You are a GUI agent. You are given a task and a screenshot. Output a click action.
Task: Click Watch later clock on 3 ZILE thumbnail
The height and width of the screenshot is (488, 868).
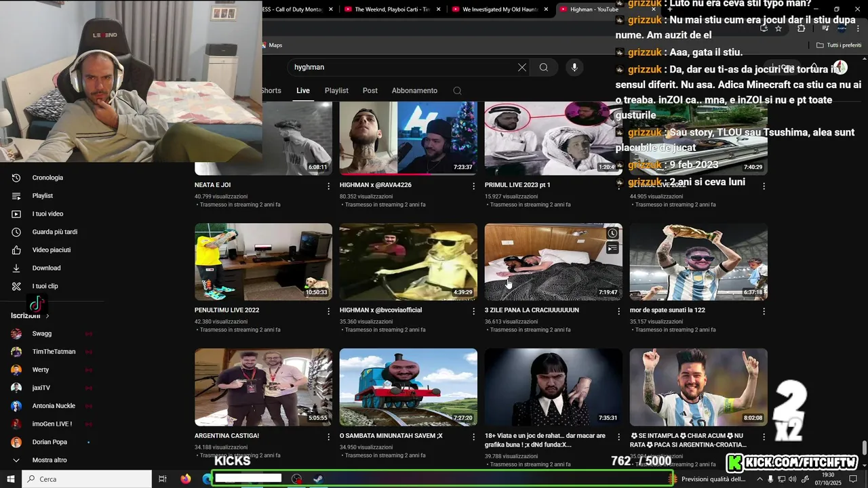612,233
